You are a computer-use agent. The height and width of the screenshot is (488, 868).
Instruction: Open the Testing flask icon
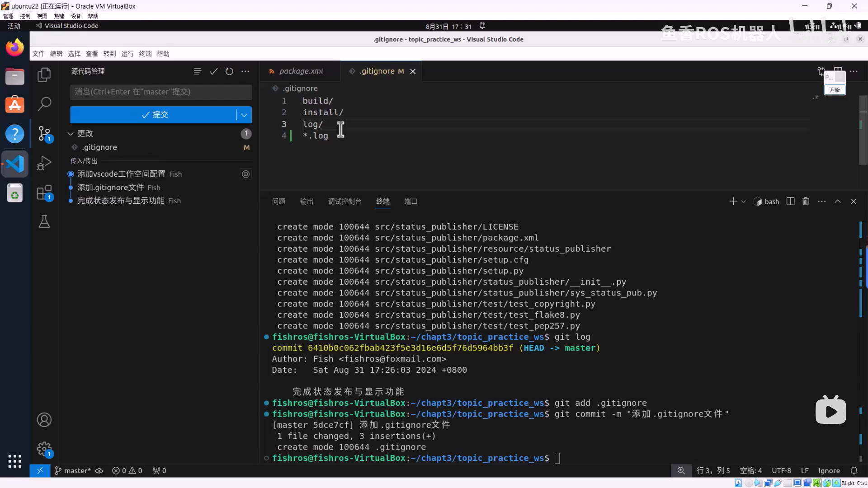[44, 221]
